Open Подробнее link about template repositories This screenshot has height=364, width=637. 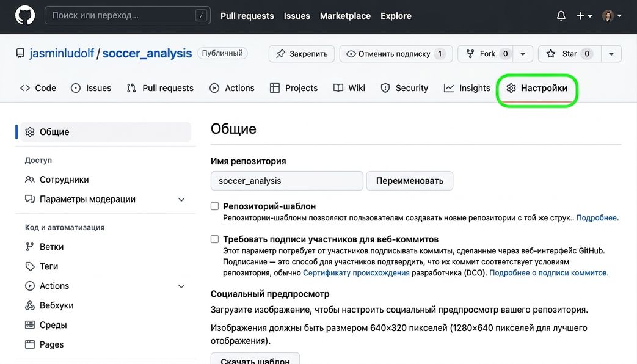[596, 218]
